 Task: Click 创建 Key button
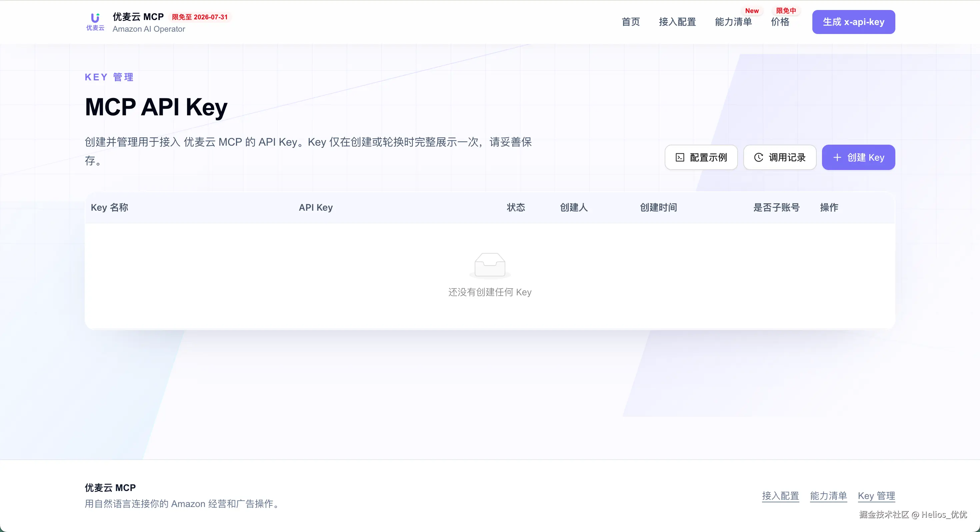click(x=859, y=158)
